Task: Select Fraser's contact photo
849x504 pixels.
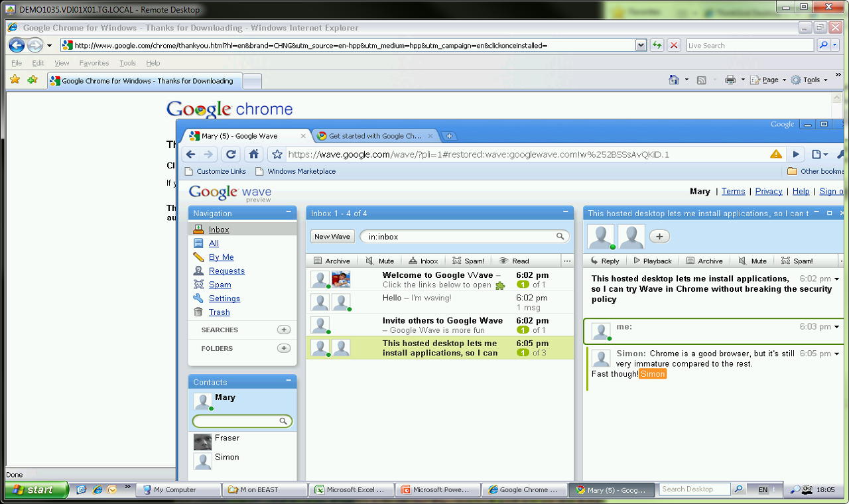Action: click(203, 442)
